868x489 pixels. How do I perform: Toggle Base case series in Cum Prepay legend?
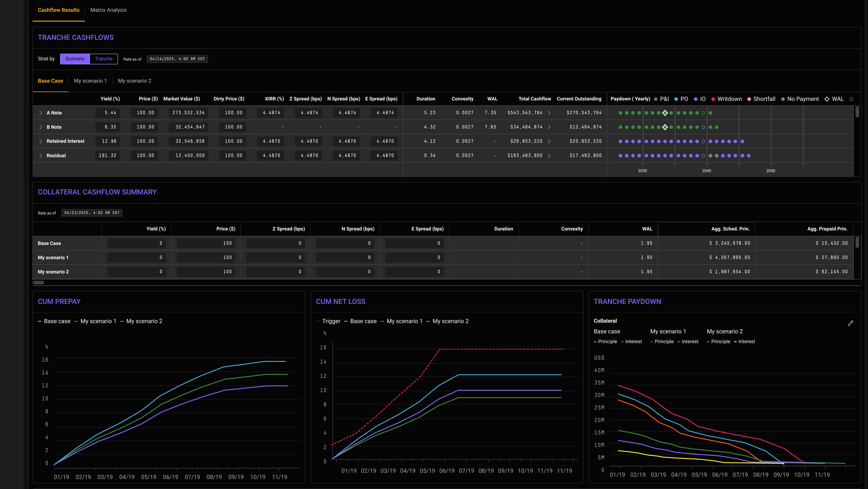pos(54,321)
